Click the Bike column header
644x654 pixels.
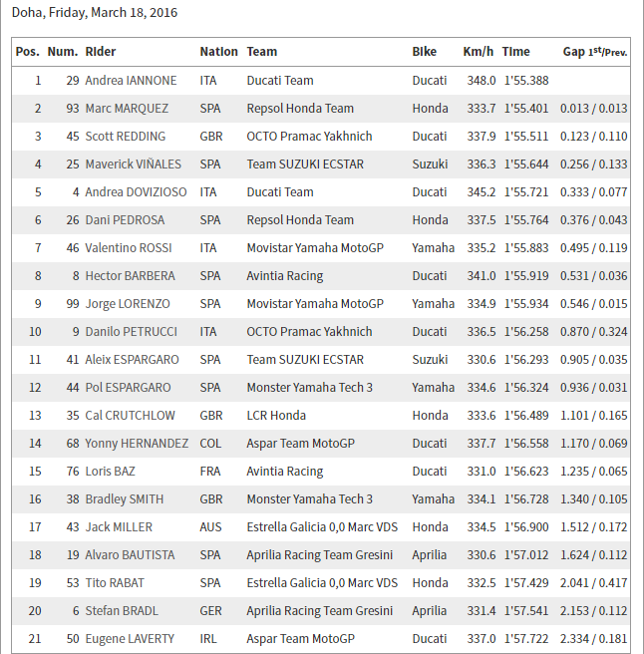point(424,52)
